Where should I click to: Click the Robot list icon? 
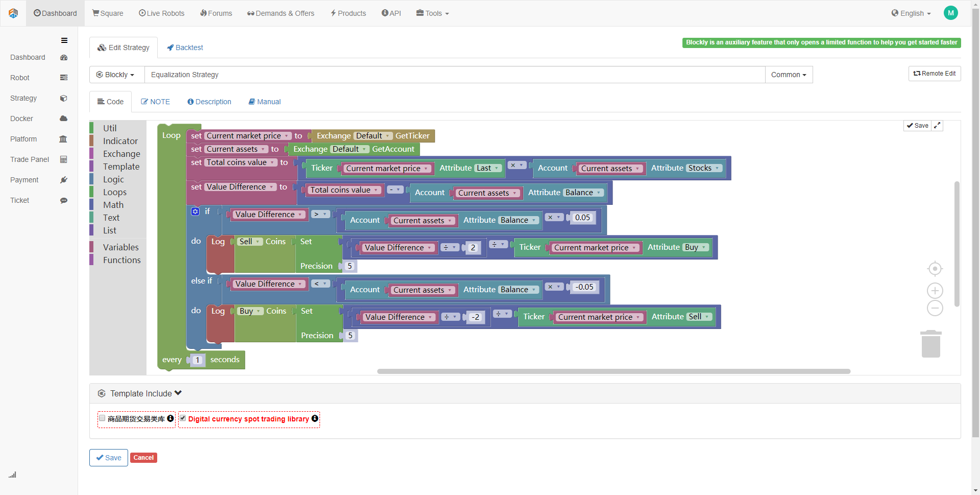(x=64, y=78)
